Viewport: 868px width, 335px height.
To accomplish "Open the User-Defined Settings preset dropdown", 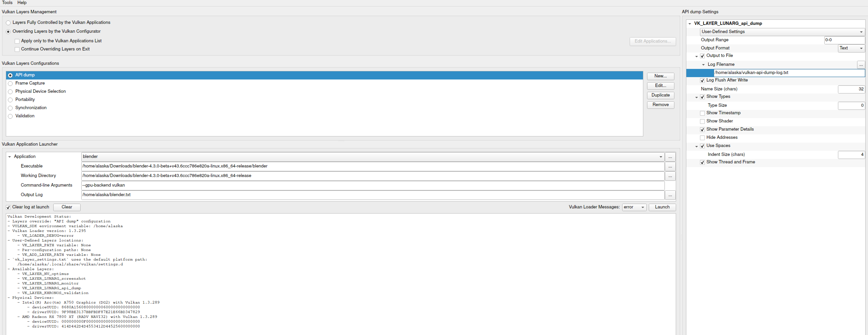I will [x=782, y=32].
